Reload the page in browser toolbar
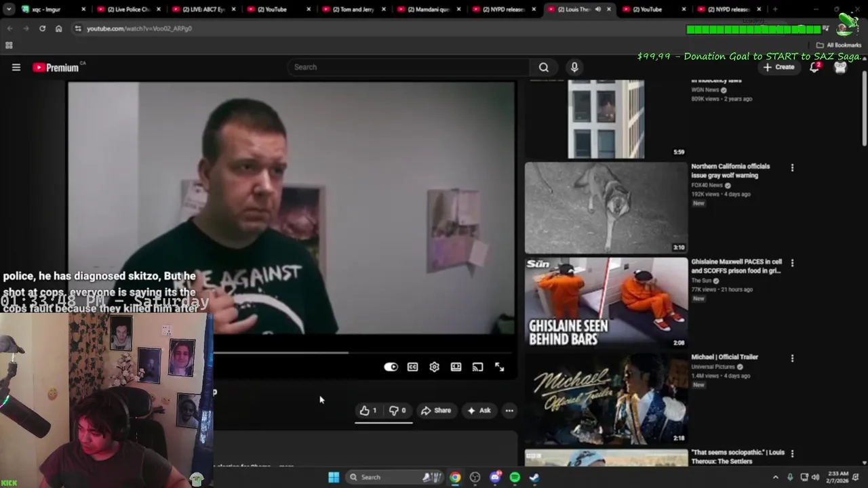Image resolution: width=868 pixels, height=488 pixels. click(x=42, y=28)
